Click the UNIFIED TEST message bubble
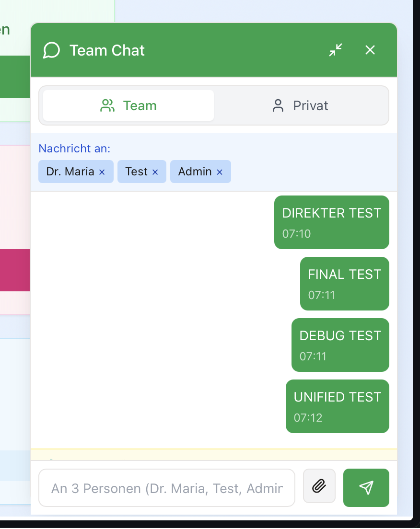The image size is (420, 529). tap(337, 406)
